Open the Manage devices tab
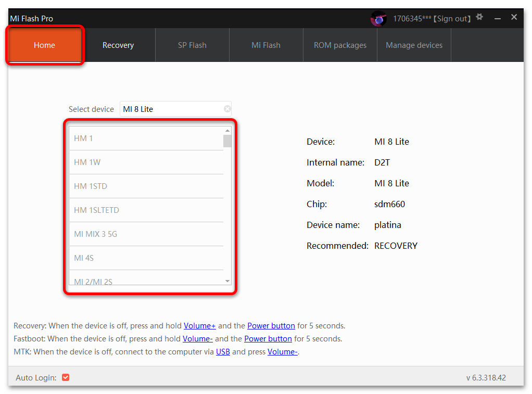 [x=414, y=45]
